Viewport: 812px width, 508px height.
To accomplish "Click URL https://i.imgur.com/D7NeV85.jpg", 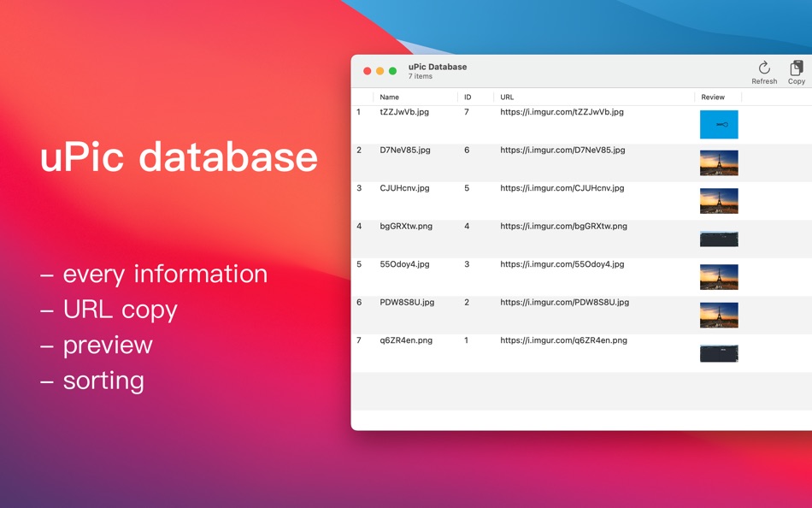I will 562,150.
